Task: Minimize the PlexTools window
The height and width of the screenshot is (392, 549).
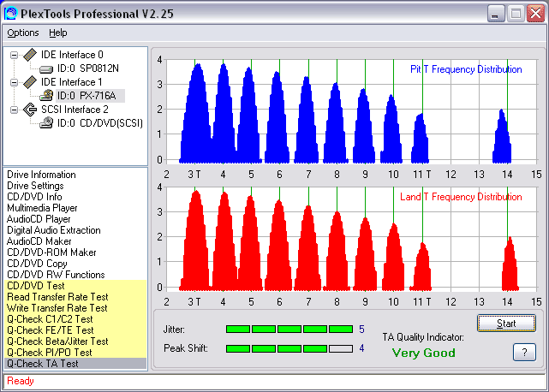Action: [496, 14]
